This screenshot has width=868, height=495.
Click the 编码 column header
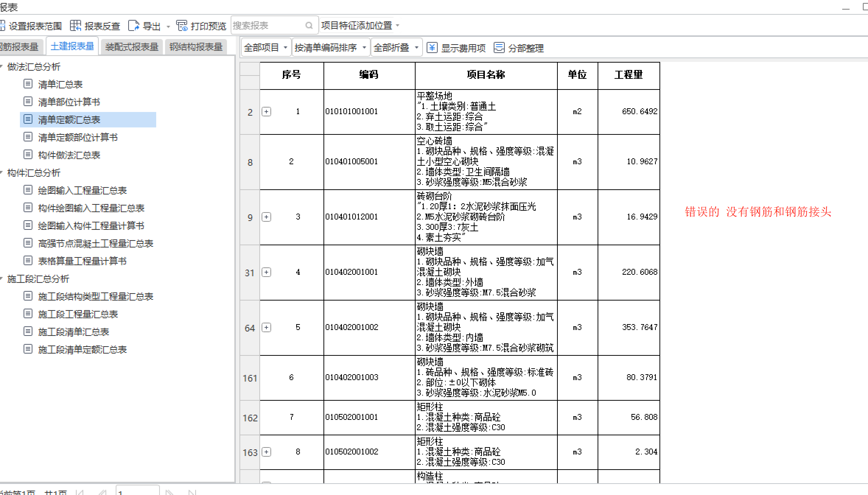pyautogui.click(x=369, y=75)
